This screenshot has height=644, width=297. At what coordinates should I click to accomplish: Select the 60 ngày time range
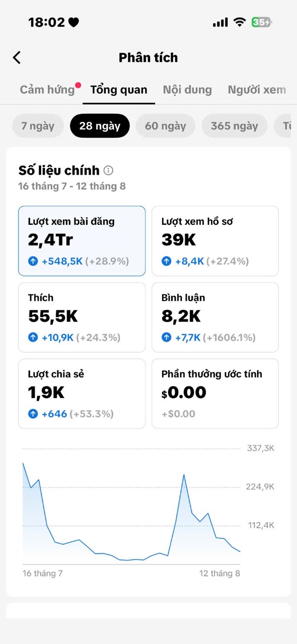(166, 126)
